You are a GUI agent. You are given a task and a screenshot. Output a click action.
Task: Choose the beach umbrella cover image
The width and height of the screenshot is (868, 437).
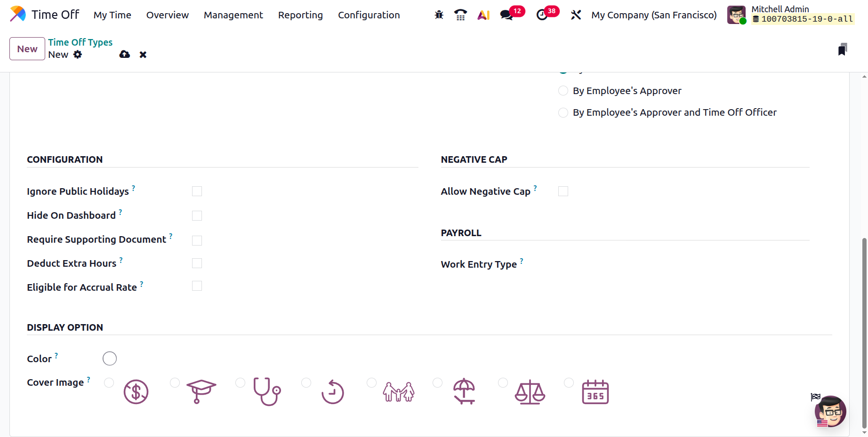tap(464, 391)
